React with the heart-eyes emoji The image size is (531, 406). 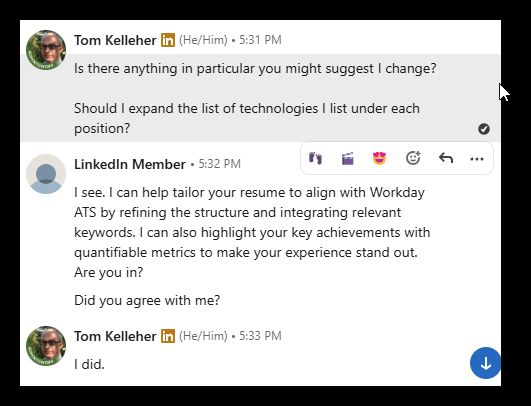pos(379,158)
